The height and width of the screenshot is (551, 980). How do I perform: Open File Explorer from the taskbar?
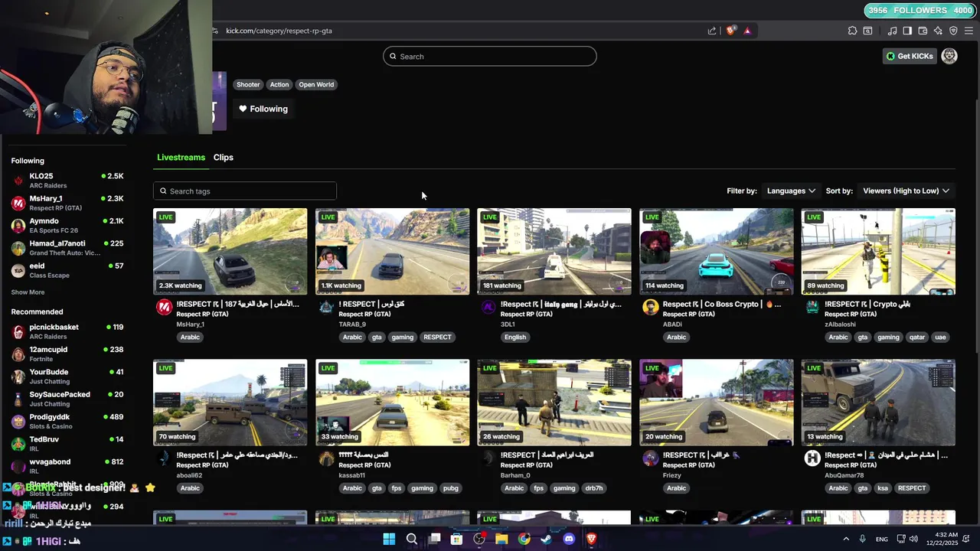[501, 539]
